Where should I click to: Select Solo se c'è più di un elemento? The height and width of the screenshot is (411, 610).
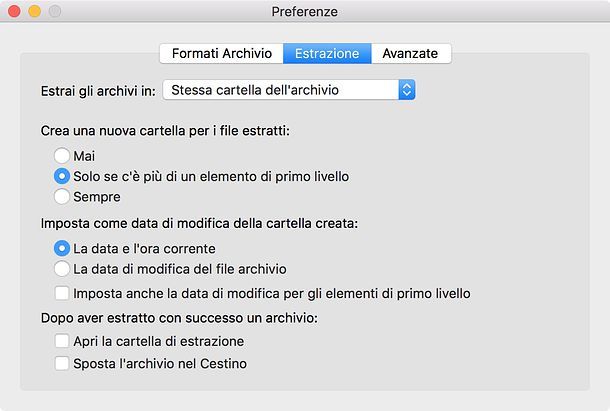tap(62, 176)
